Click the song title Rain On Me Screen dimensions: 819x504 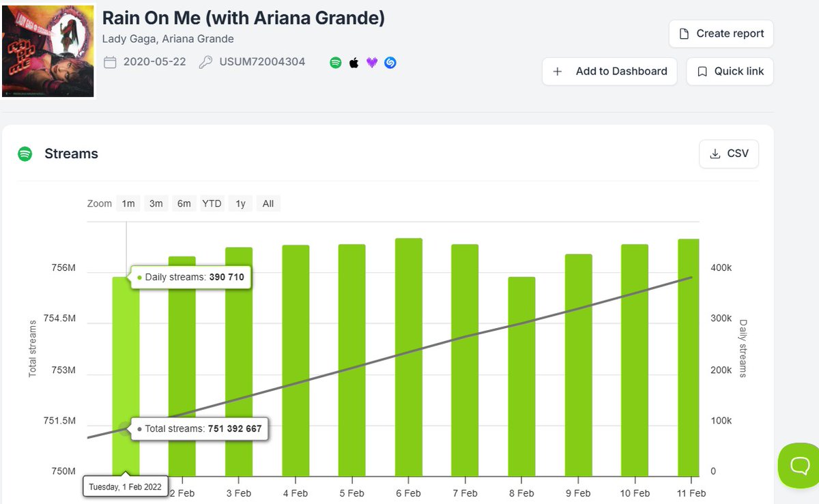click(x=243, y=18)
